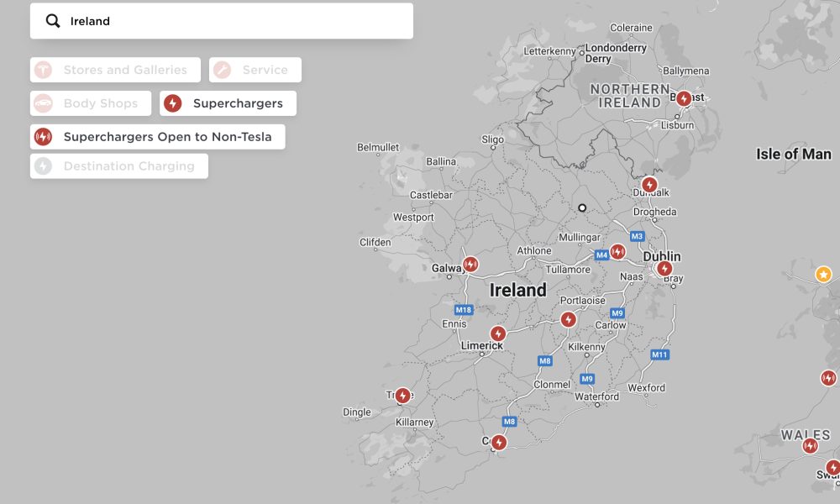Open the Dublin Supercharger pin

(x=664, y=268)
